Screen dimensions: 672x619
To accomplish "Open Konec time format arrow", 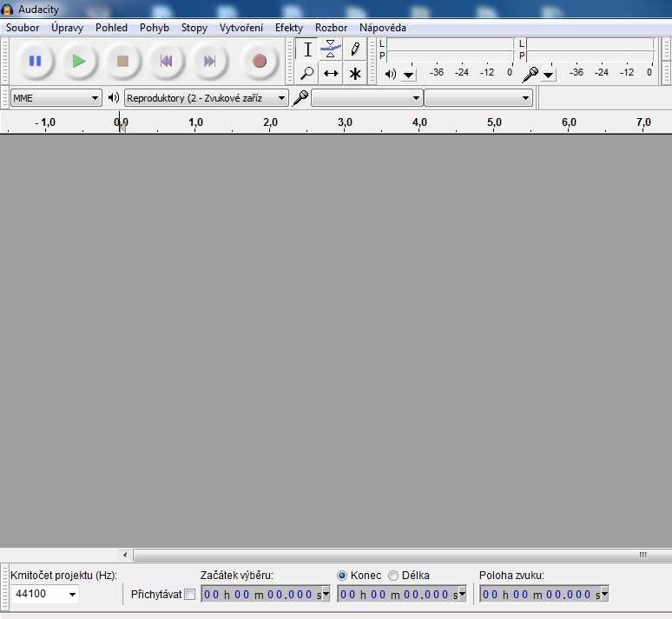I will (463, 594).
